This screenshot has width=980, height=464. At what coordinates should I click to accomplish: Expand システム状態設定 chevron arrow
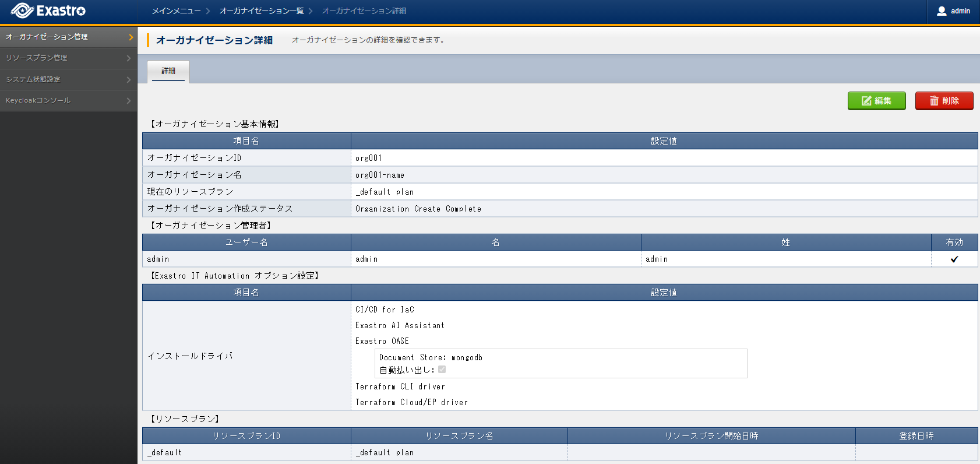point(129,80)
